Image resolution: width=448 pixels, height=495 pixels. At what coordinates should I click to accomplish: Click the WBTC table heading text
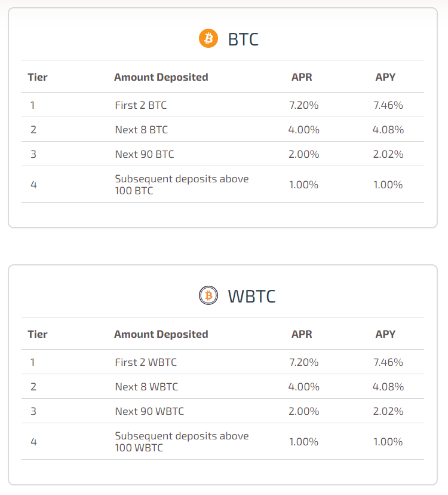click(251, 297)
